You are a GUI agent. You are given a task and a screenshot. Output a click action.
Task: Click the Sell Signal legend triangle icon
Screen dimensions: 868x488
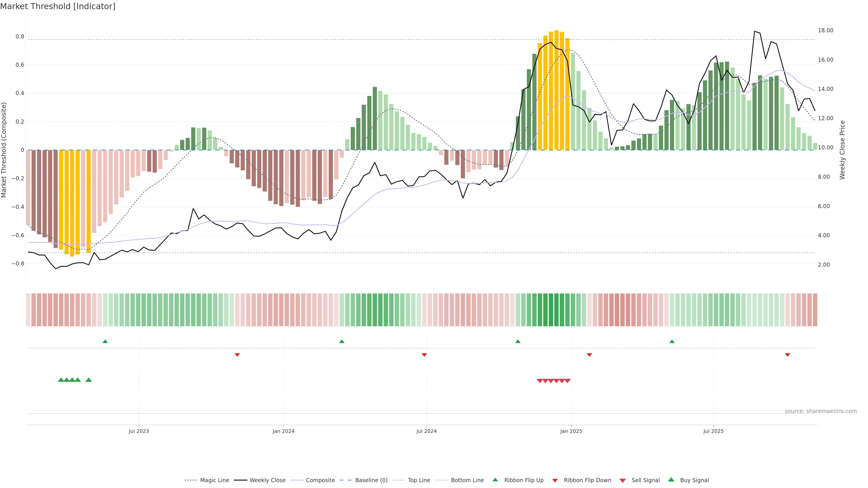point(623,481)
